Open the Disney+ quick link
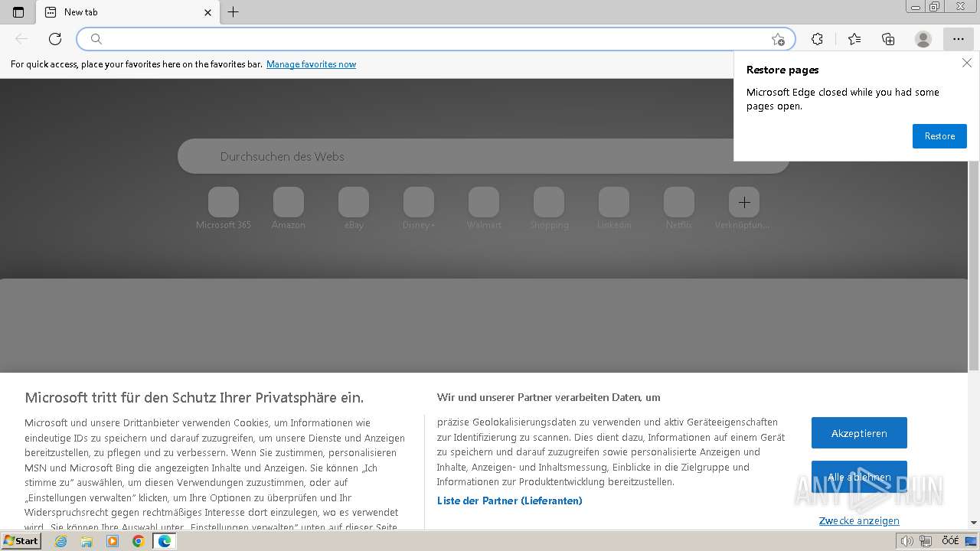 tap(419, 208)
